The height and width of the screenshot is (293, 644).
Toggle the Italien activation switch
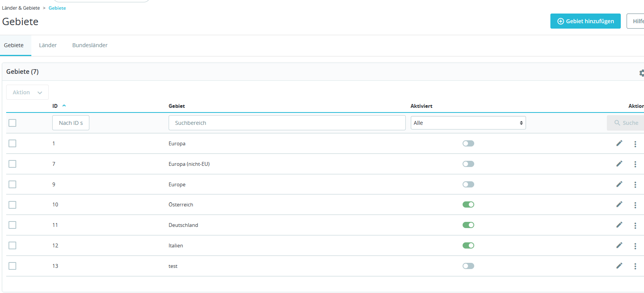point(468,245)
